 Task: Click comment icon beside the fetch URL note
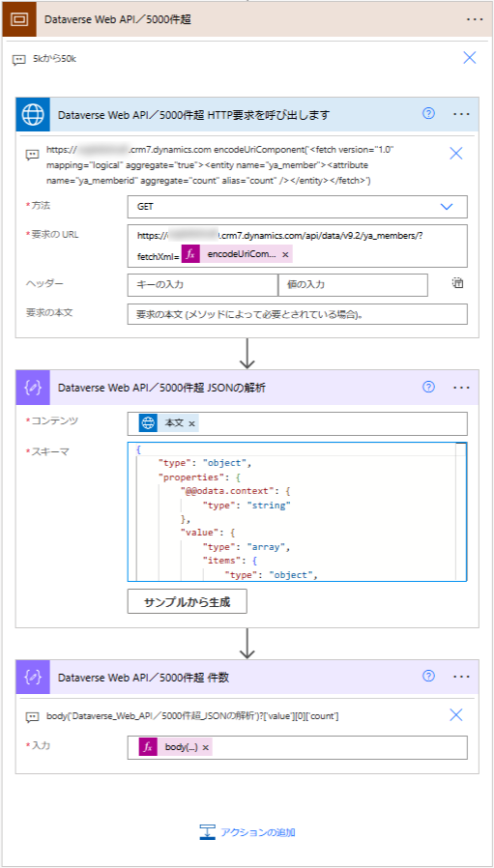[x=33, y=155]
